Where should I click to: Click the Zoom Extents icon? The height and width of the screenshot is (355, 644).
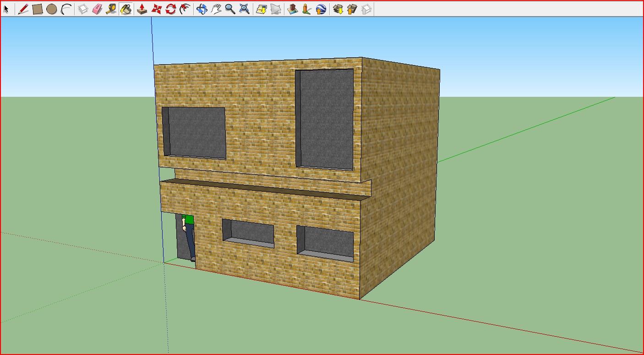click(x=245, y=9)
